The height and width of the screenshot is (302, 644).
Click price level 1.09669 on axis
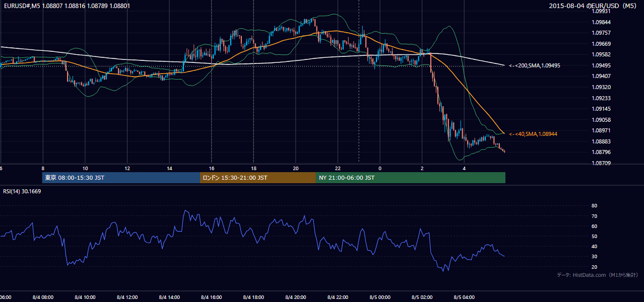(x=602, y=44)
